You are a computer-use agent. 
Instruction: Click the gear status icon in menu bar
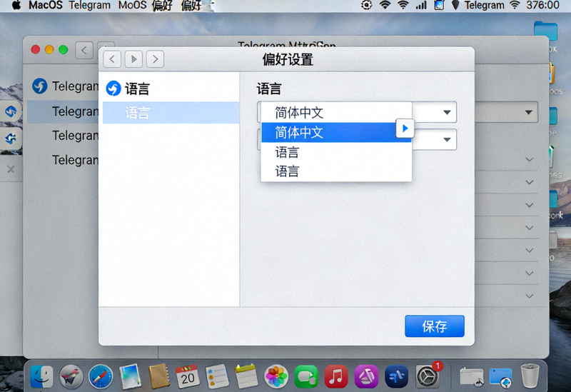(366, 5)
